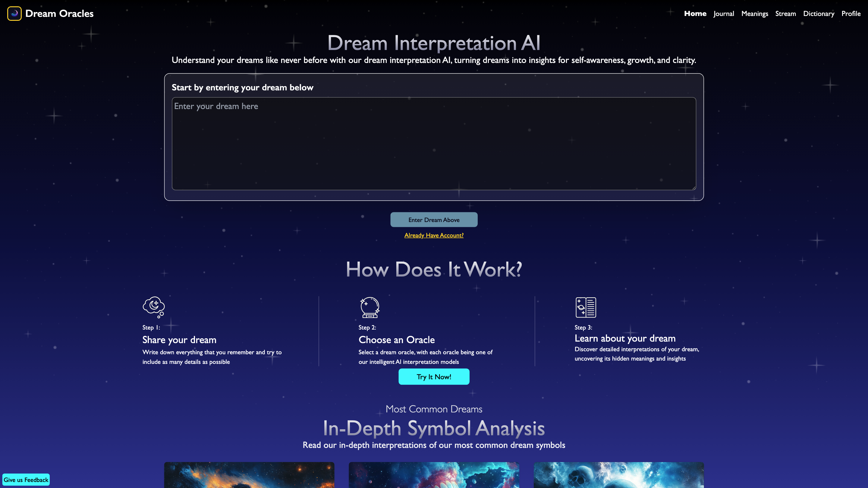Click the How Does It Work heading
Viewport: 868px width, 488px height.
pos(434,269)
